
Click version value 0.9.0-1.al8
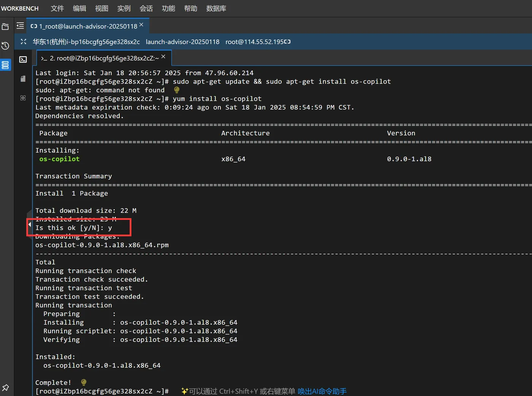409,159
